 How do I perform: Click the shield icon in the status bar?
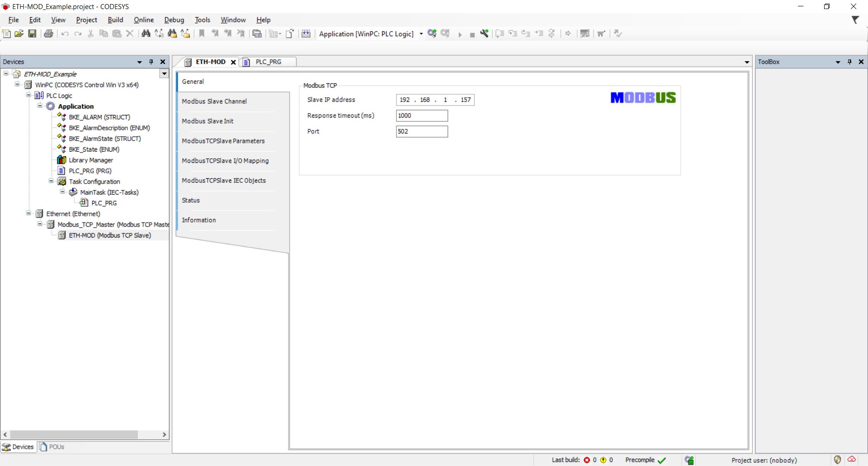pyautogui.click(x=837, y=460)
